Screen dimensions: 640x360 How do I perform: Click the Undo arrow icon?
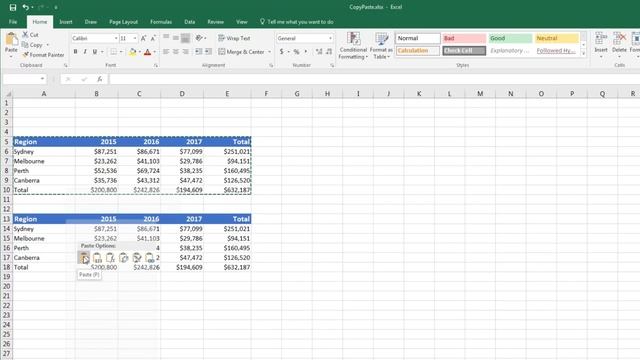pos(26,7)
